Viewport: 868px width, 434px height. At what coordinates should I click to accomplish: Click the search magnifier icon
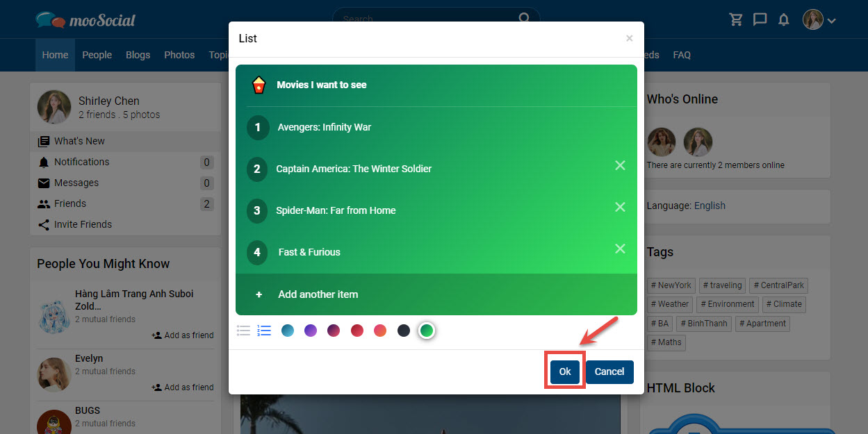pyautogui.click(x=525, y=18)
